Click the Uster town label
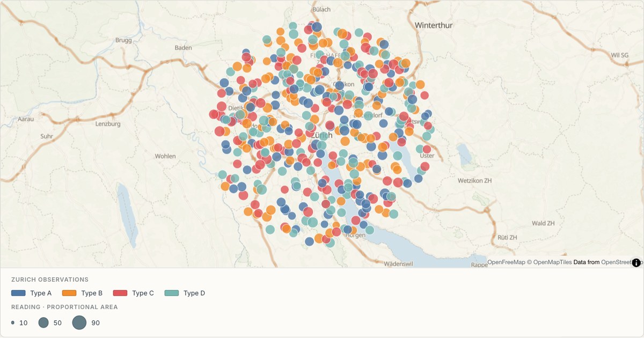This screenshot has height=338, width=644. point(427,156)
